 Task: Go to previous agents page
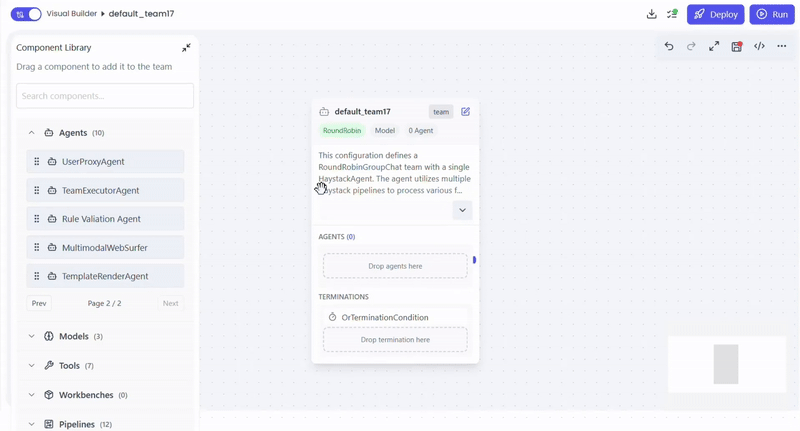[x=39, y=303]
